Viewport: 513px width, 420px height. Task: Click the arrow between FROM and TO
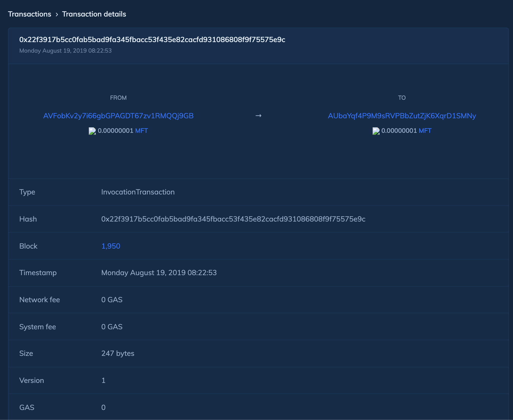tap(259, 116)
